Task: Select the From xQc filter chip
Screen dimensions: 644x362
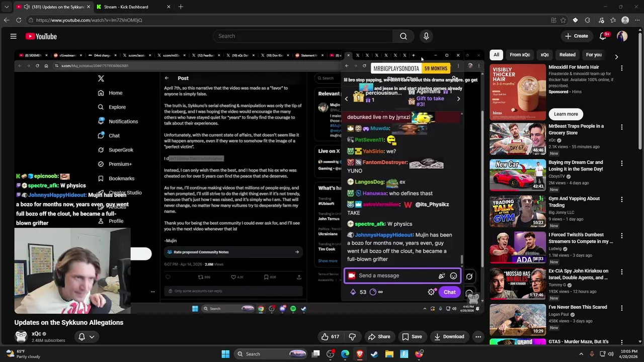Action: tap(520, 55)
